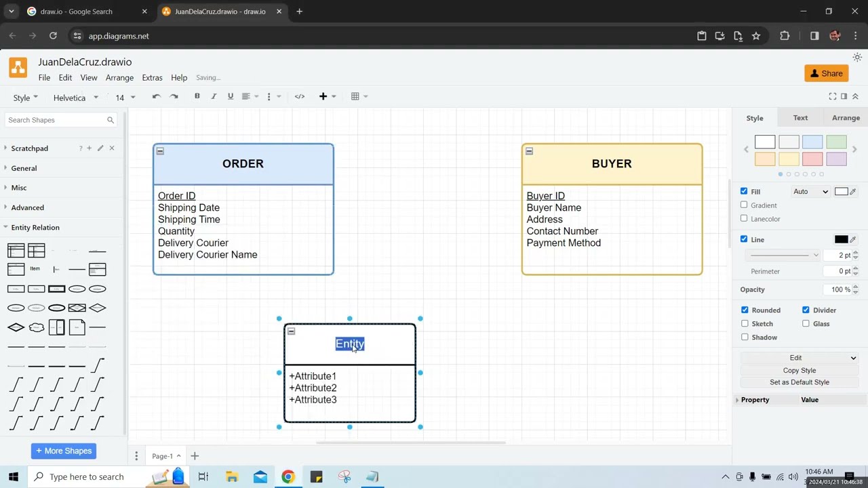Image resolution: width=868 pixels, height=488 pixels.
Task: Click Set as Default Style
Action: click(x=800, y=382)
